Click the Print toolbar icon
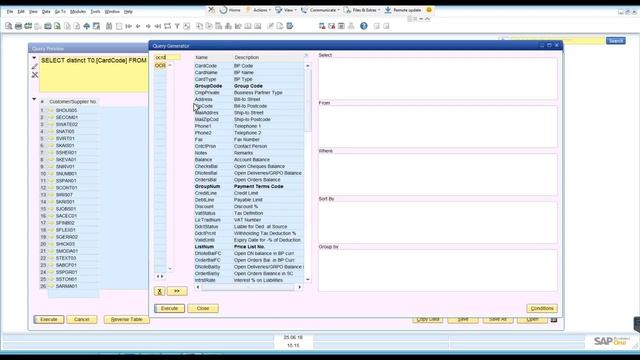Image resolution: width=640 pixels, height=360 pixels. (18, 26)
